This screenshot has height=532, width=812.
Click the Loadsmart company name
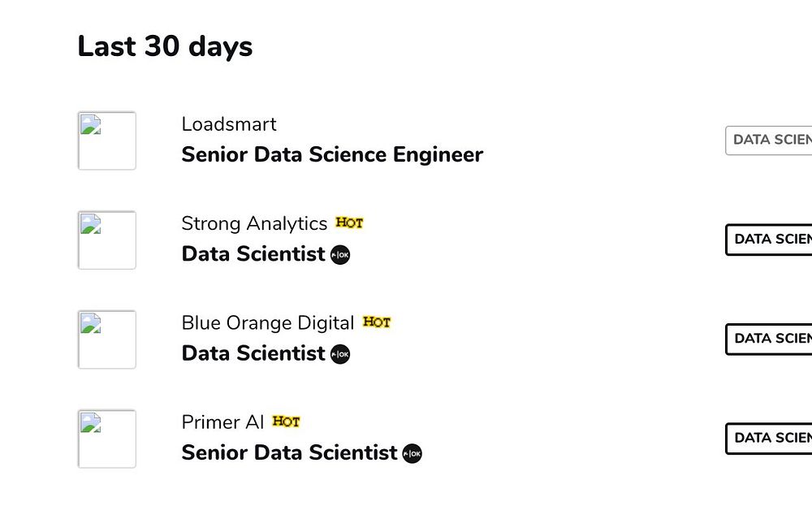pos(229,124)
